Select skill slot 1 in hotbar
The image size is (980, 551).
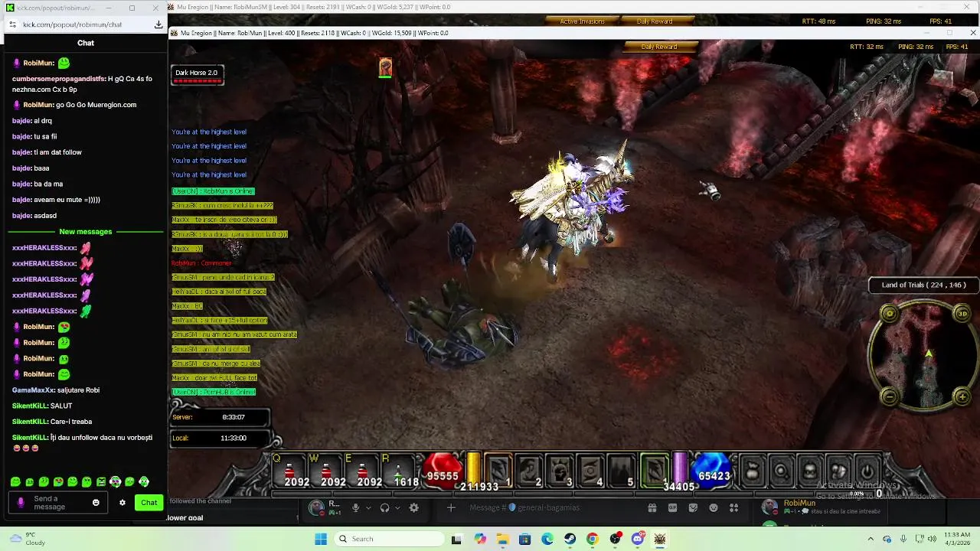coord(498,471)
